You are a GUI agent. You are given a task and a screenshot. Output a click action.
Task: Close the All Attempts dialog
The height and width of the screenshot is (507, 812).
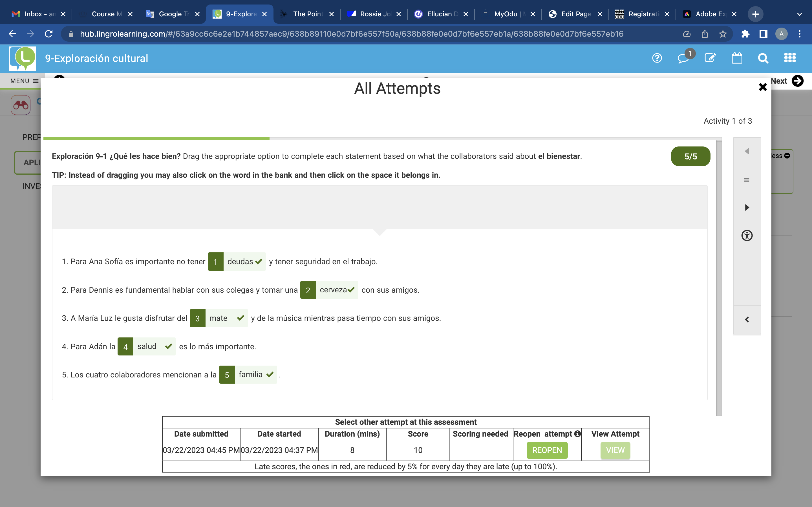point(763,87)
